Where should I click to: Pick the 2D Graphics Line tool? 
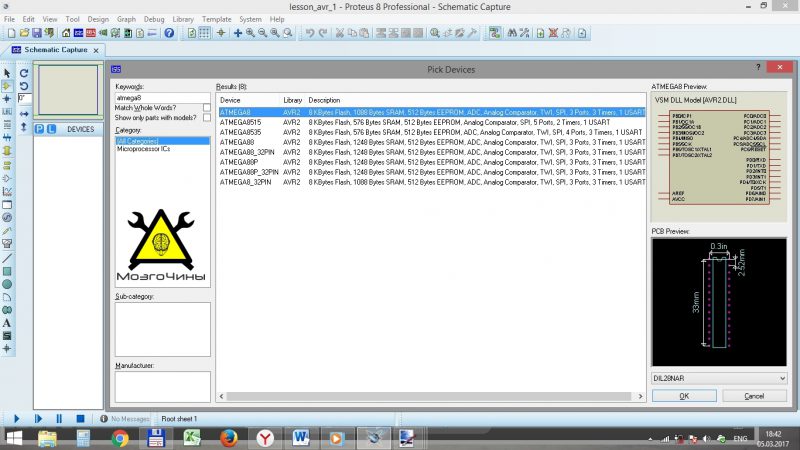(7, 258)
